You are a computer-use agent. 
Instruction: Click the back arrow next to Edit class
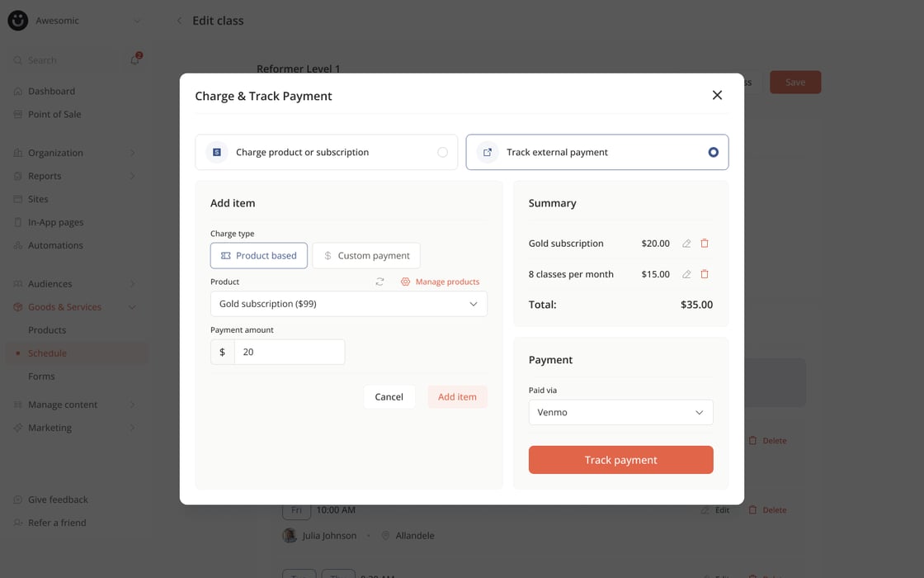point(179,20)
